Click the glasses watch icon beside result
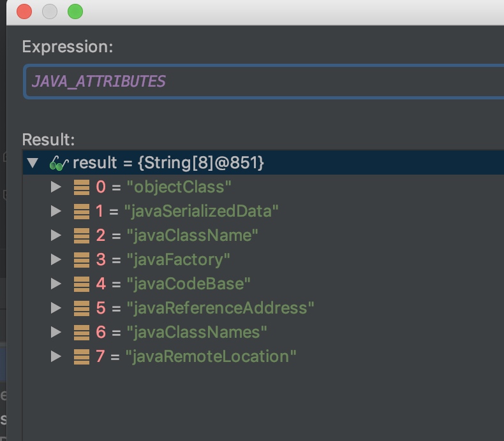Screen dimensions: 504x441 [59, 163]
